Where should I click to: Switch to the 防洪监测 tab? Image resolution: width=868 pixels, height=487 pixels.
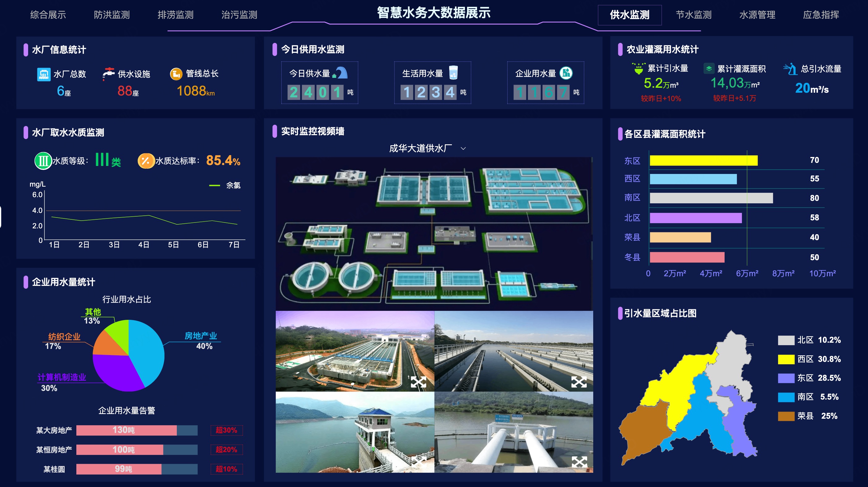click(x=112, y=15)
